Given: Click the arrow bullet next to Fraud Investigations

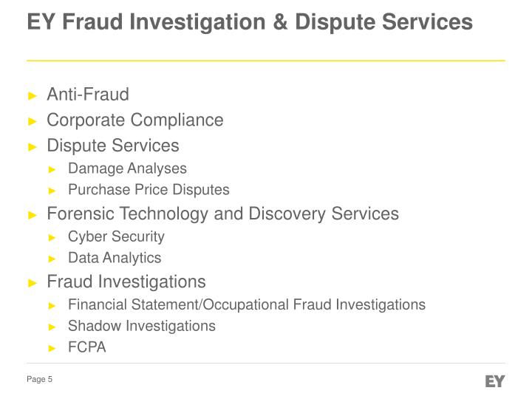Looking at the screenshot, I should pos(33,283).
